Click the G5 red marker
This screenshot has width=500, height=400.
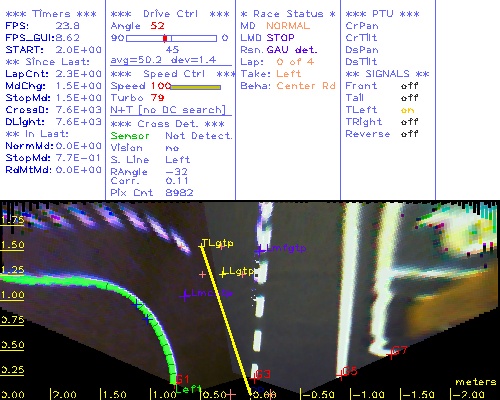coord(347,373)
